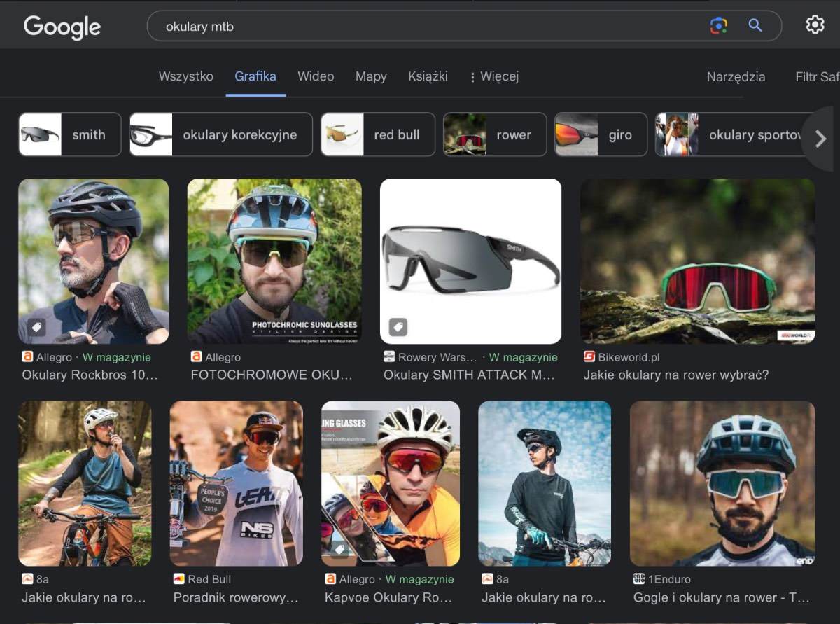The height and width of the screenshot is (624, 840).
Task: Click the magnifier search icon
Action: (x=755, y=26)
